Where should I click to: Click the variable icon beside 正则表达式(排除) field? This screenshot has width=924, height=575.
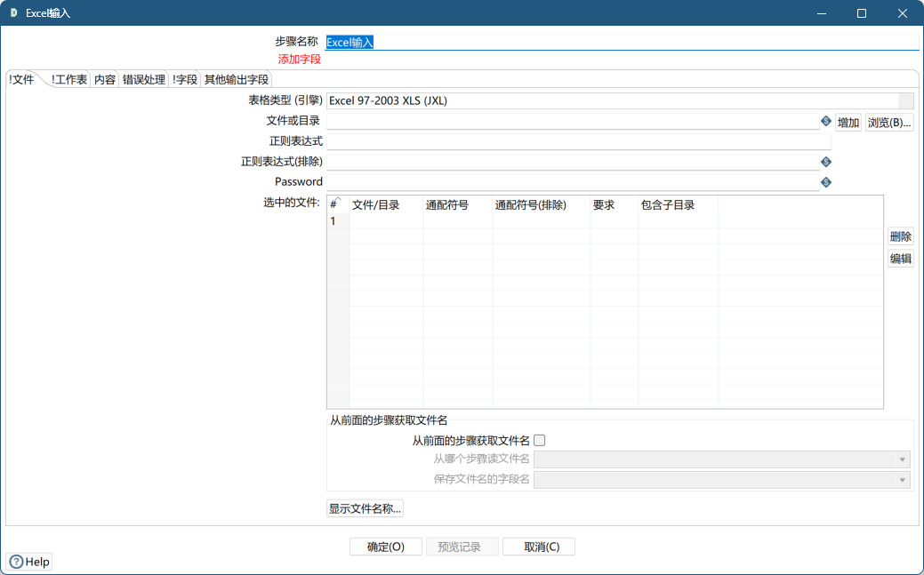coord(825,161)
